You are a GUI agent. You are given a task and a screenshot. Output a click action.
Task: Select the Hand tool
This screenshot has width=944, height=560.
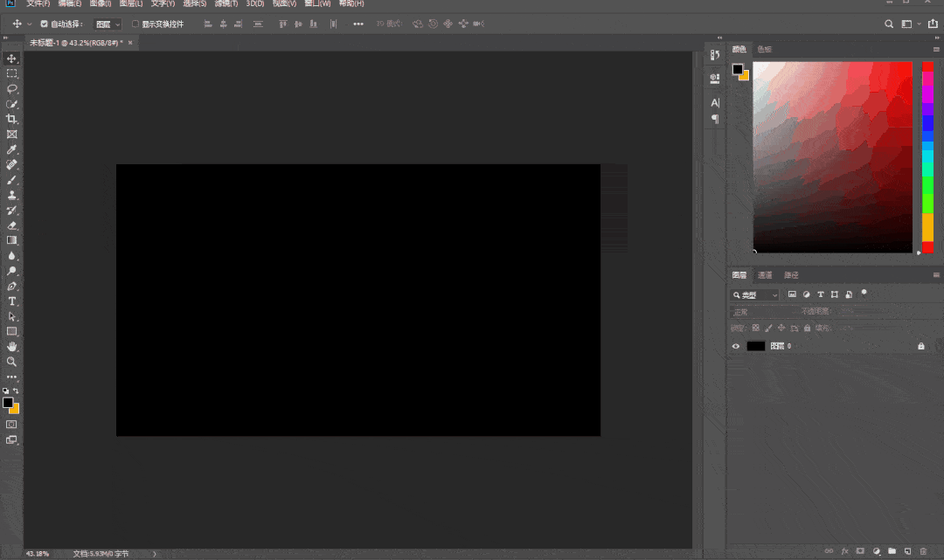coord(12,346)
